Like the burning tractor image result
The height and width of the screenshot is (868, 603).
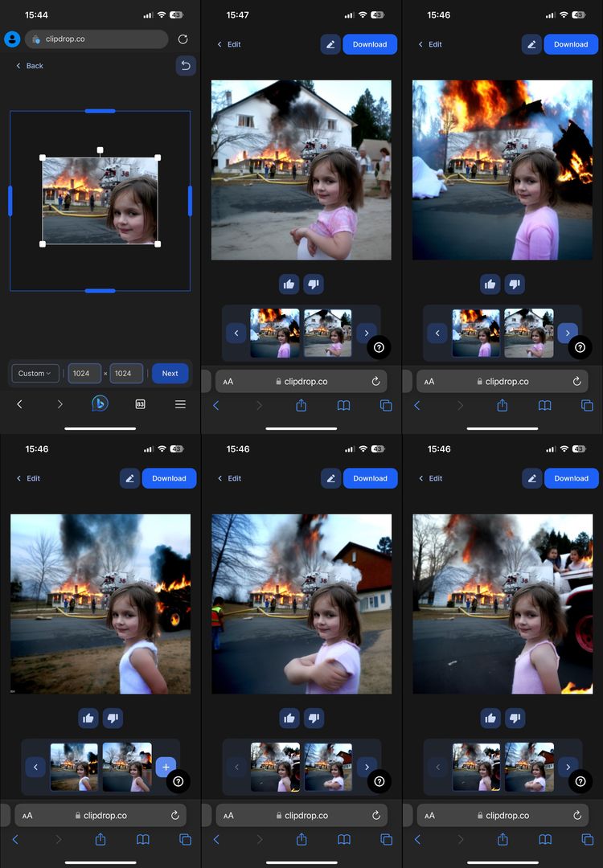tap(88, 718)
